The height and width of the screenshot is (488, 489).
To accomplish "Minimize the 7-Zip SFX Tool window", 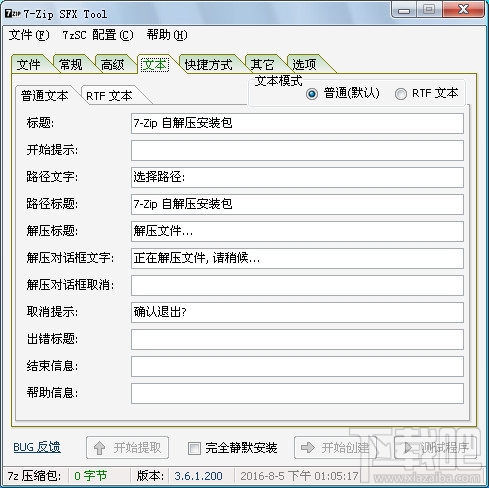I will [x=404, y=10].
